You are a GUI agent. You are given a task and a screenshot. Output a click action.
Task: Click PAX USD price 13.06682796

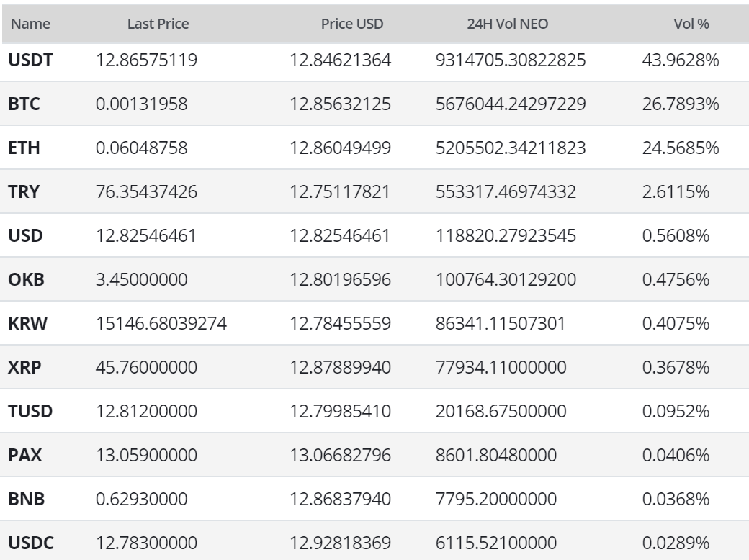(341, 456)
